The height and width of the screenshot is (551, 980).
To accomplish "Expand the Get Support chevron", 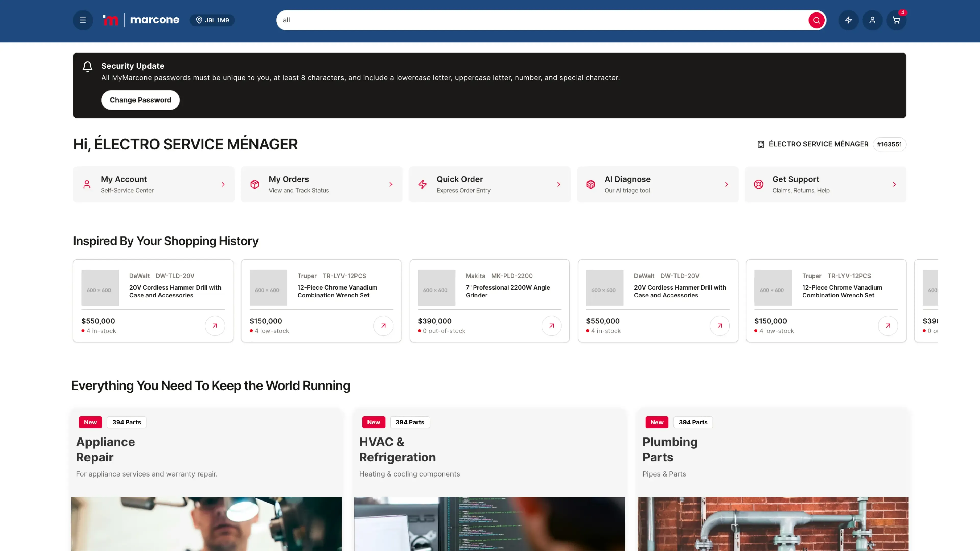I will point(895,184).
